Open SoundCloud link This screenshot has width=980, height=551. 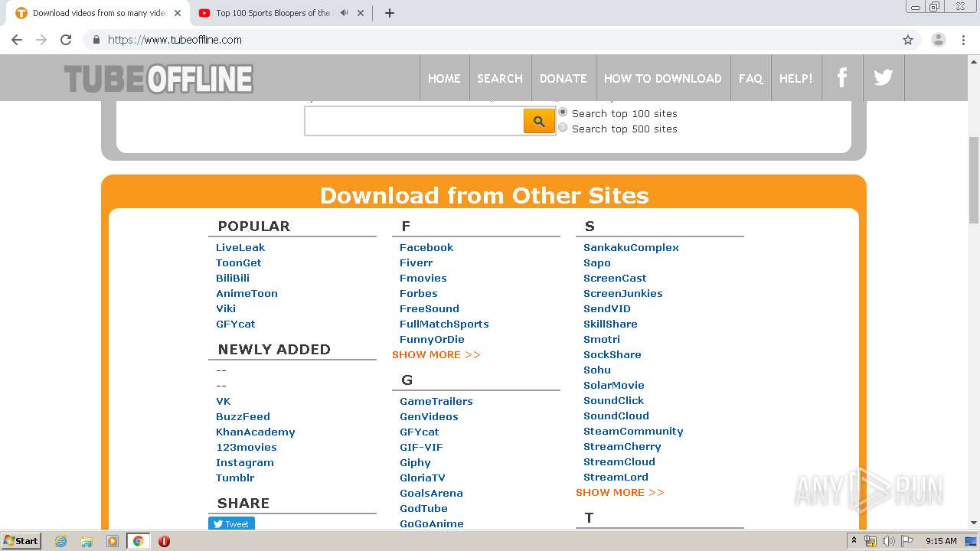click(x=616, y=416)
